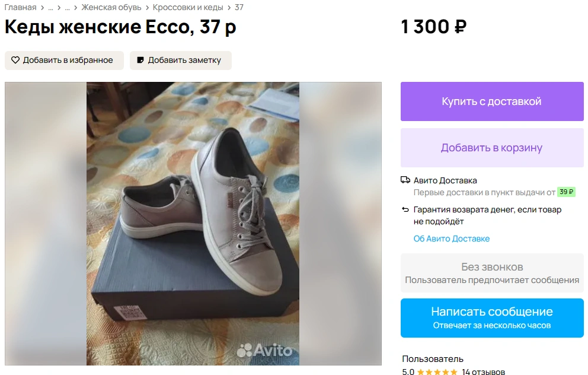This screenshot has width=588, height=375.
Task: Click the heart icon for favorites
Action: tap(15, 60)
